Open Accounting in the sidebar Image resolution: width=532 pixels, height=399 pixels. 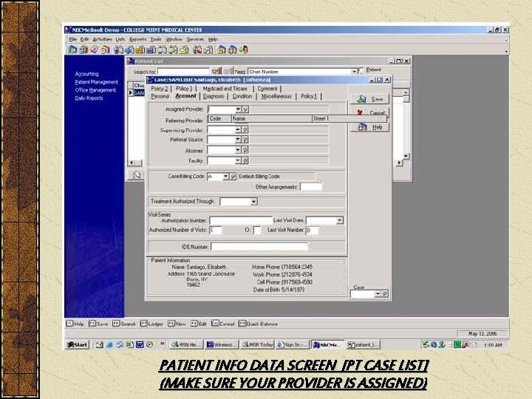[87, 74]
